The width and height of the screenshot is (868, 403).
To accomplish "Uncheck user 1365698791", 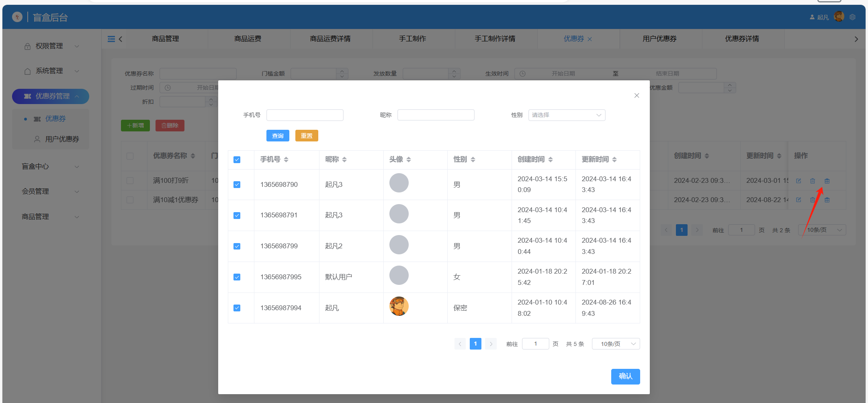I will pyautogui.click(x=237, y=216).
